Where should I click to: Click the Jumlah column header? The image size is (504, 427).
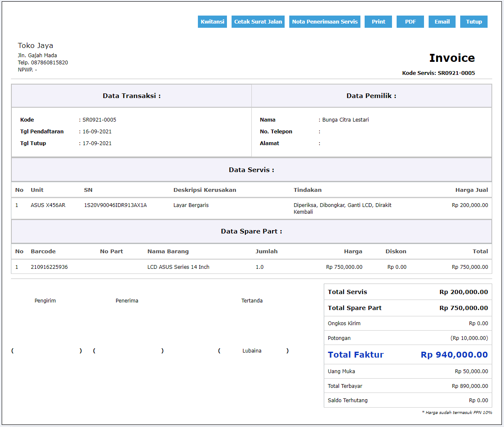point(267,252)
